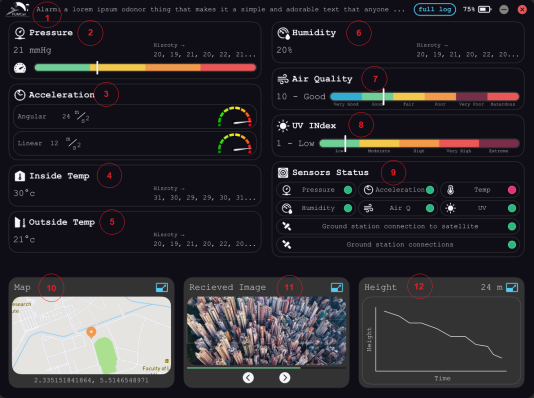Click the 24 m height value
534x398 pixels.
pos(491,288)
